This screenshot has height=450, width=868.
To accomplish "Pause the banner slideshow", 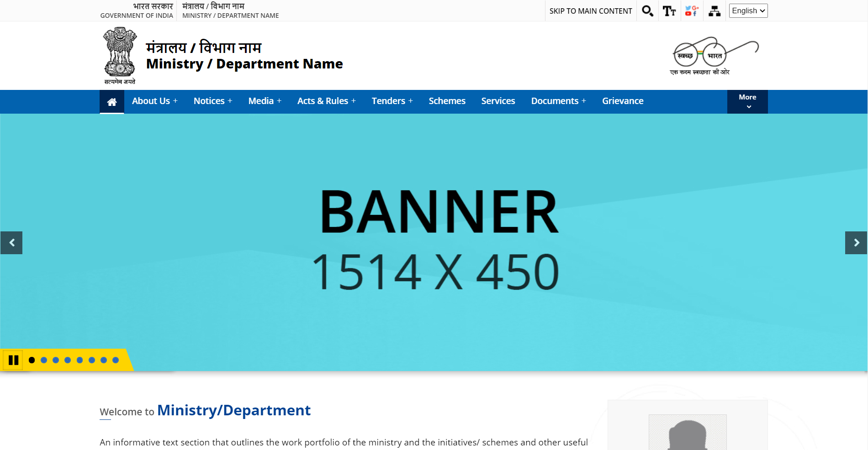I will [x=13, y=360].
